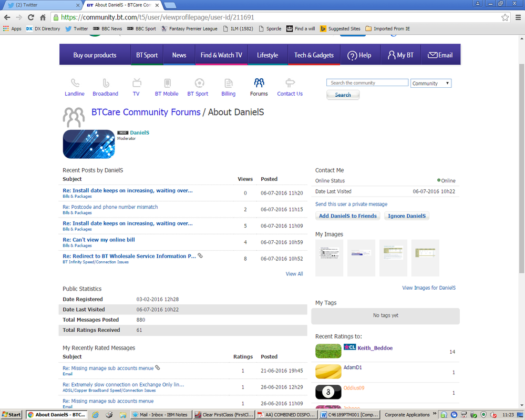Viewport: 525px width, 420px height.
Task: Open the last thumbnail in My Images
Action: (x=425, y=258)
